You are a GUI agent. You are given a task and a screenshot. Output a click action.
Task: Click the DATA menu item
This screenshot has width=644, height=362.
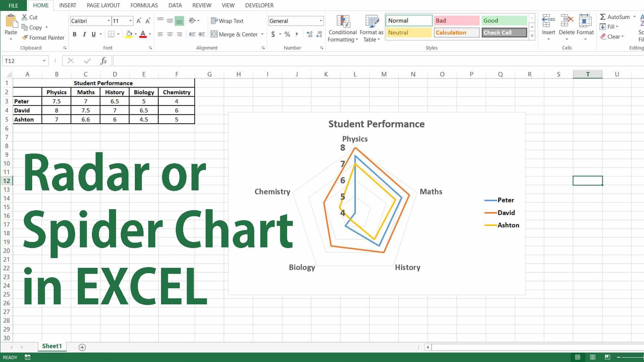pyautogui.click(x=175, y=5)
